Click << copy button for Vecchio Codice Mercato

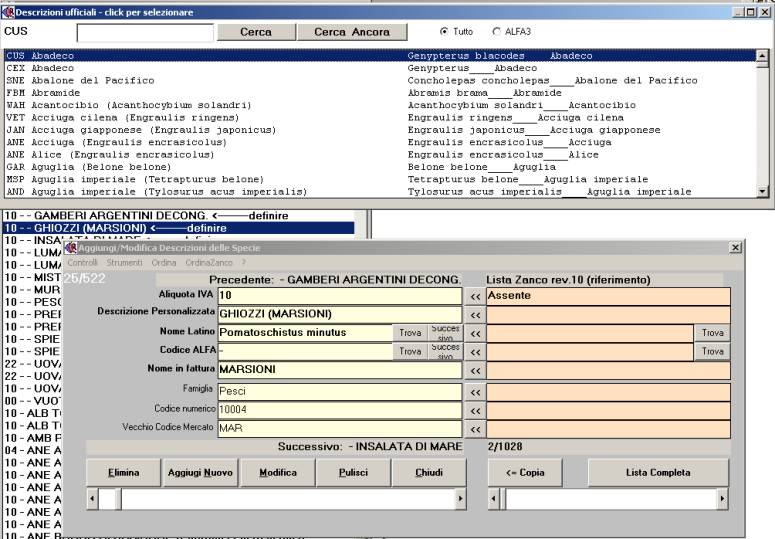click(475, 429)
